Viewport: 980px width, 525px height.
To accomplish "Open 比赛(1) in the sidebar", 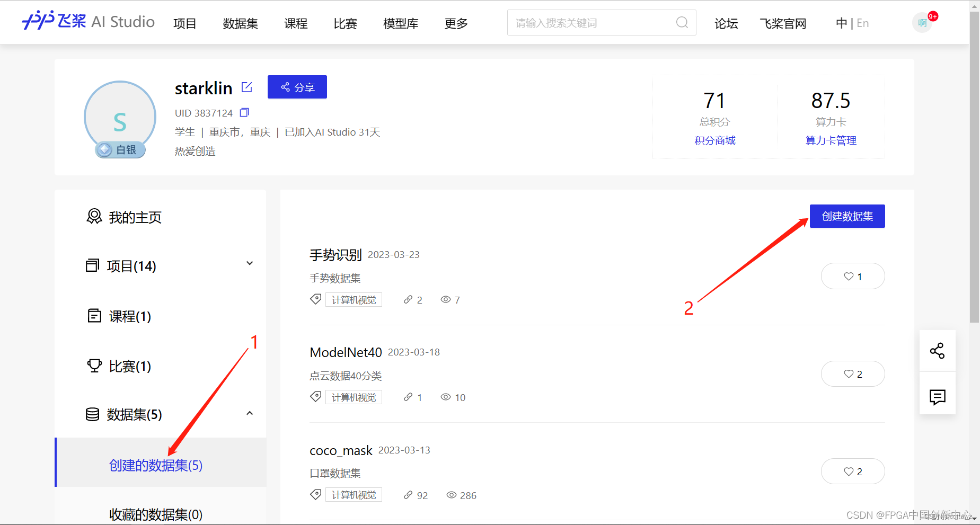I will (x=130, y=366).
